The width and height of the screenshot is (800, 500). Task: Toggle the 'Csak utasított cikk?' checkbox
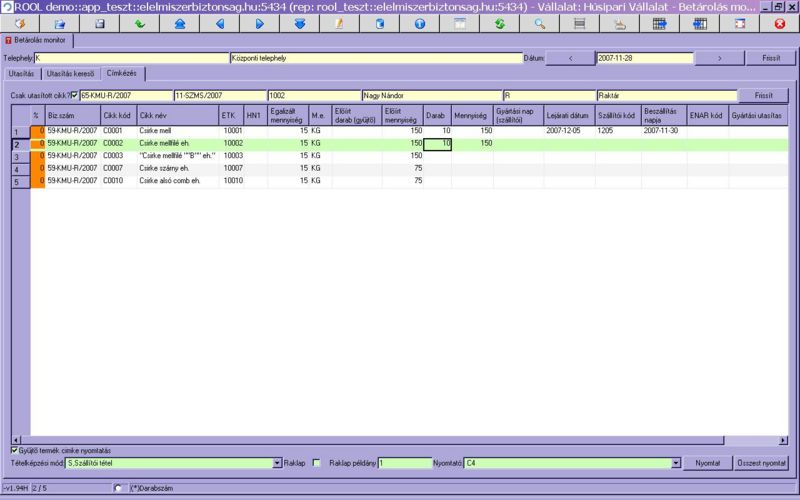(74, 95)
